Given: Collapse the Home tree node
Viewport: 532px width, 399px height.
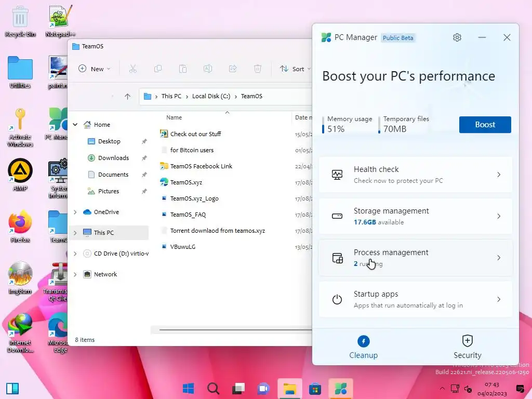Looking at the screenshot, I should coord(75,125).
